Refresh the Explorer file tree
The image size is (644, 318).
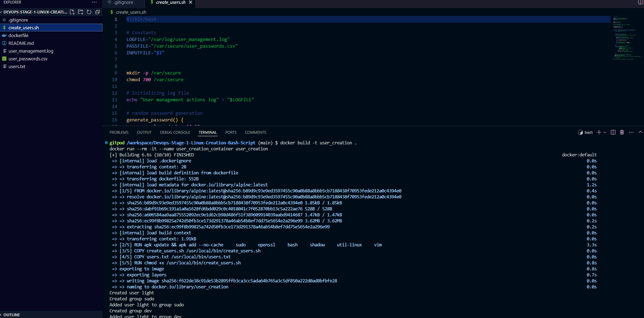pyautogui.click(x=89, y=12)
